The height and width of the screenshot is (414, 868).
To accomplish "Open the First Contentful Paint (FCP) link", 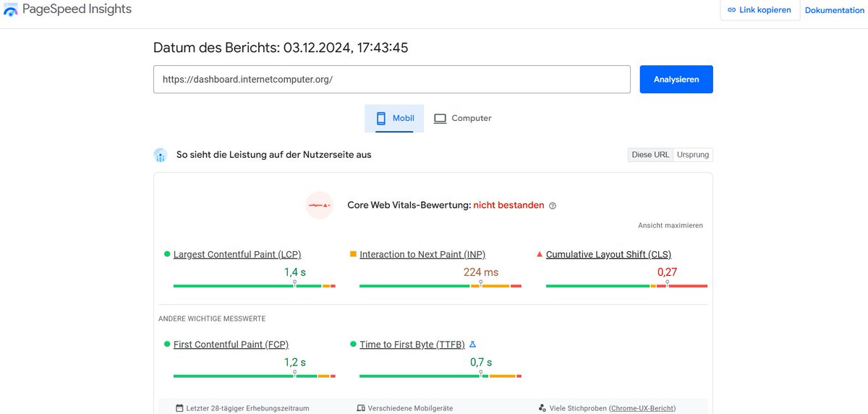I will coord(231,345).
